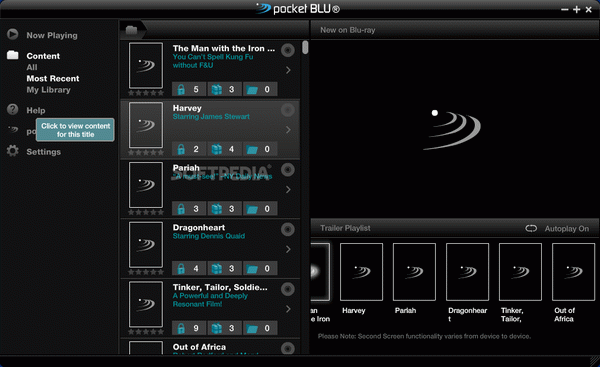The width and height of the screenshot is (600, 367).
Task: Open the Pariah title in the list
Action: pos(186,168)
